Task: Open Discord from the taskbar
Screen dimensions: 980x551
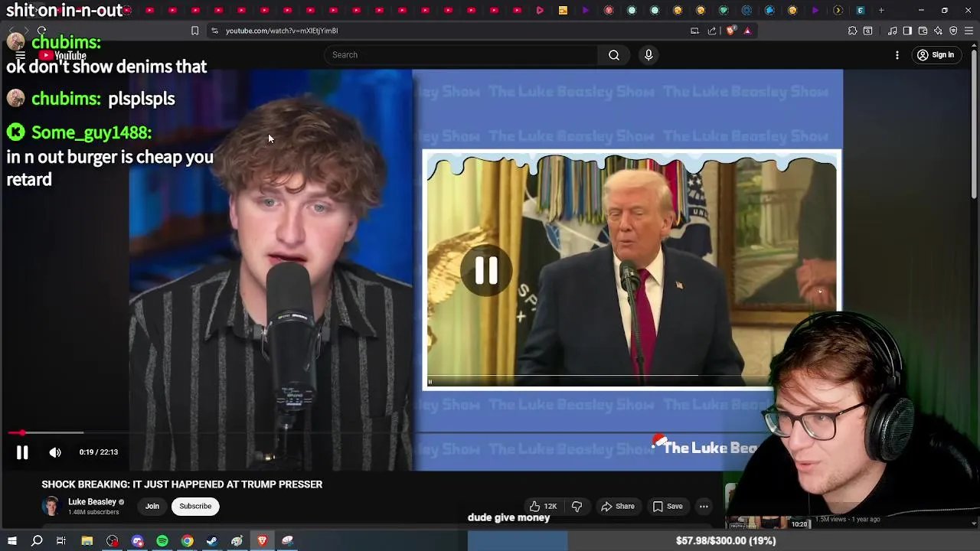Action: pos(138,541)
